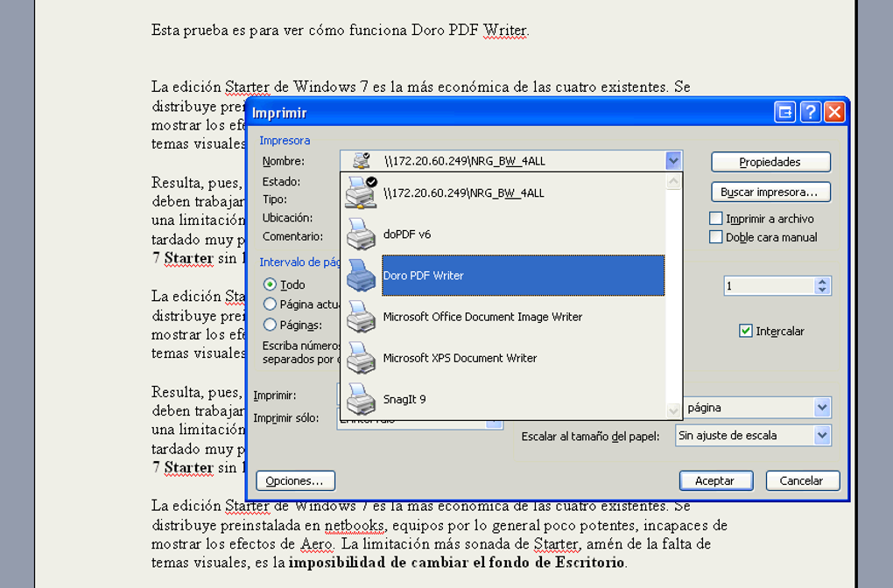The height and width of the screenshot is (588, 893).
Task: Click the network printer icon for NRG_BW_4ALL in the list
Action: point(361,192)
